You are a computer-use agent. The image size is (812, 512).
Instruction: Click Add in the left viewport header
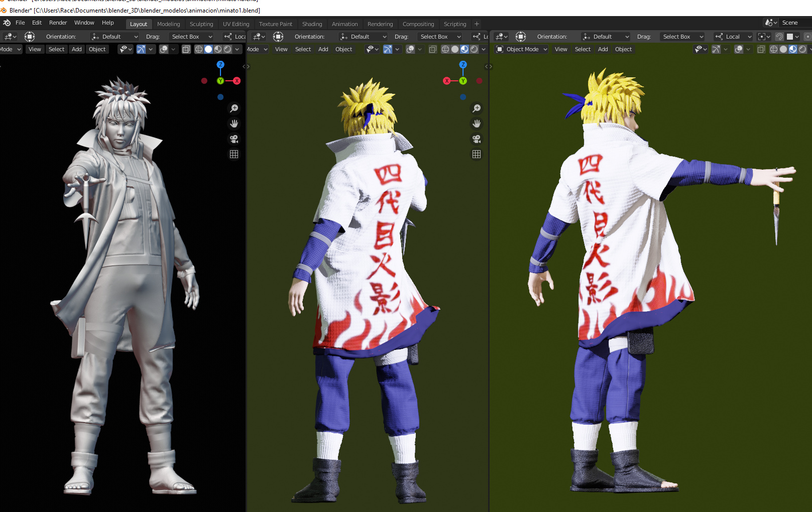pos(77,49)
